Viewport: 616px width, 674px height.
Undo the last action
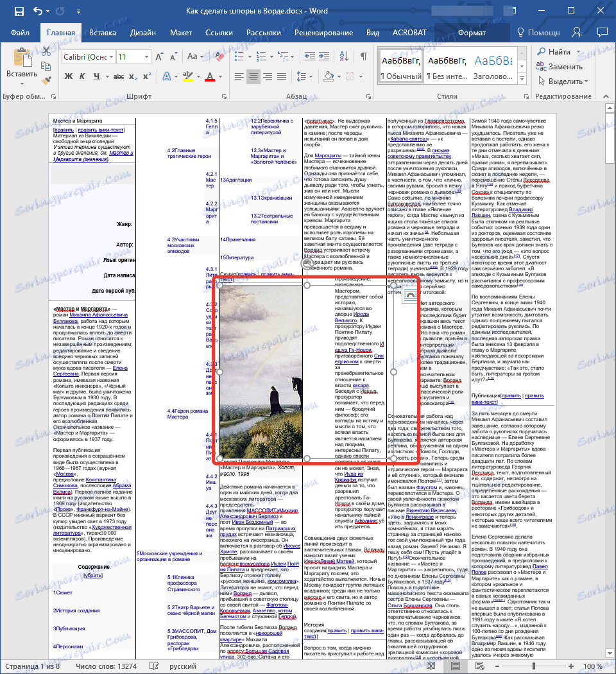pos(38,11)
